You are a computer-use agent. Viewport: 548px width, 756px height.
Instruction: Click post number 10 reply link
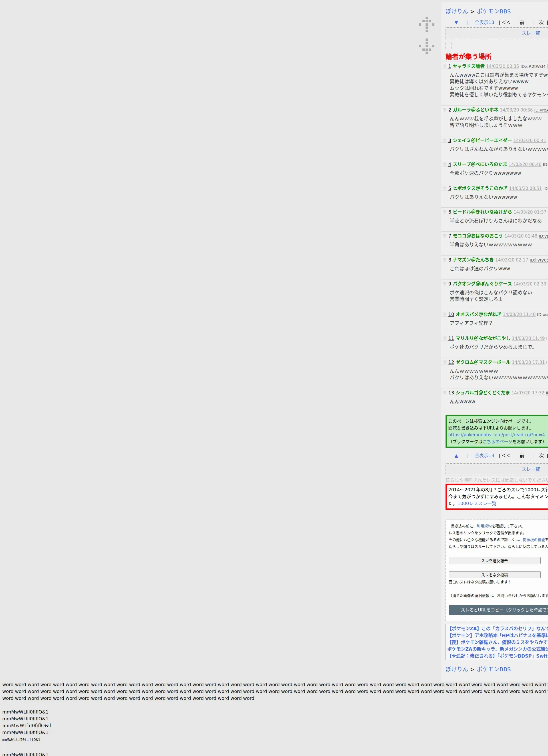pyautogui.click(x=451, y=314)
